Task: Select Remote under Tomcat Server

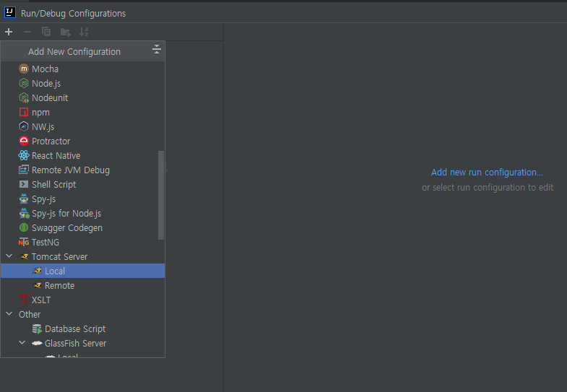Action: click(83, 285)
